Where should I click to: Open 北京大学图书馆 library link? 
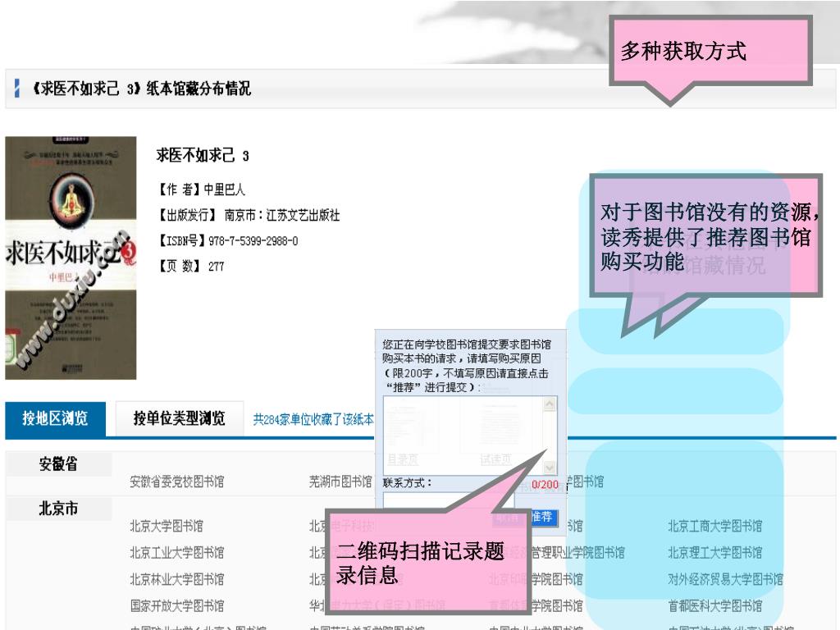[167, 526]
